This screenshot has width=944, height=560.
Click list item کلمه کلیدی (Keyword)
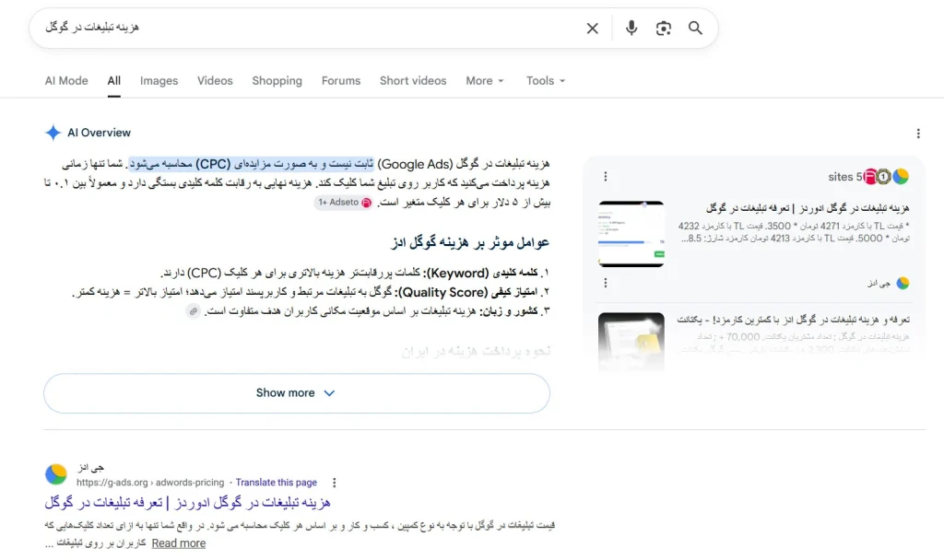(x=355, y=273)
